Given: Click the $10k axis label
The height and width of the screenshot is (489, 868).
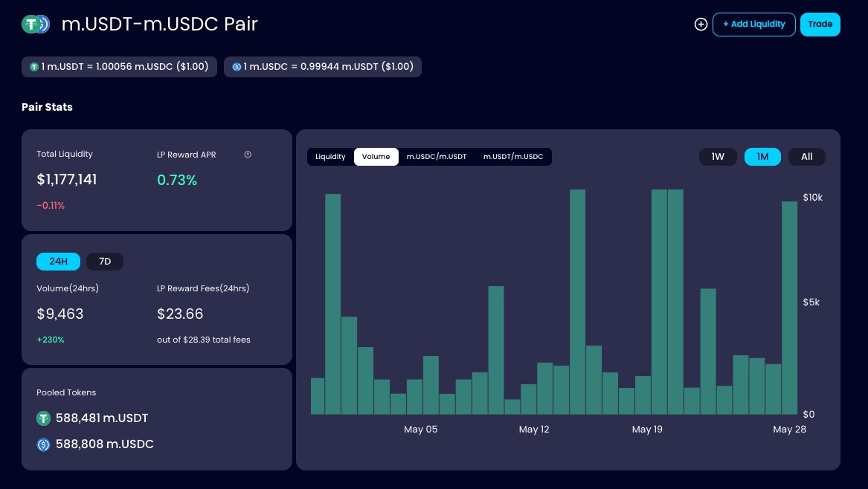Looking at the screenshot, I should pos(813,198).
